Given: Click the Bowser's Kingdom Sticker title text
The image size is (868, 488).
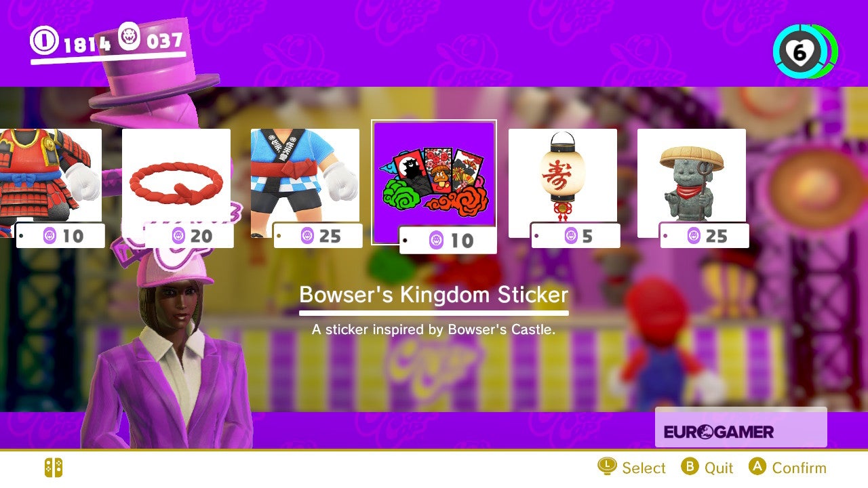Looking at the screenshot, I should coord(434,295).
